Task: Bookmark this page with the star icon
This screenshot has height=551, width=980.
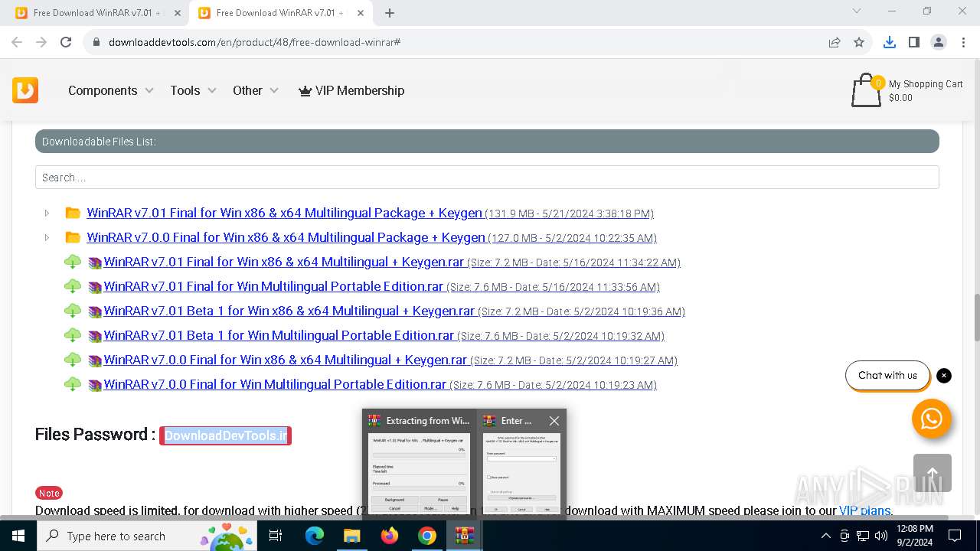Action: (x=859, y=42)
